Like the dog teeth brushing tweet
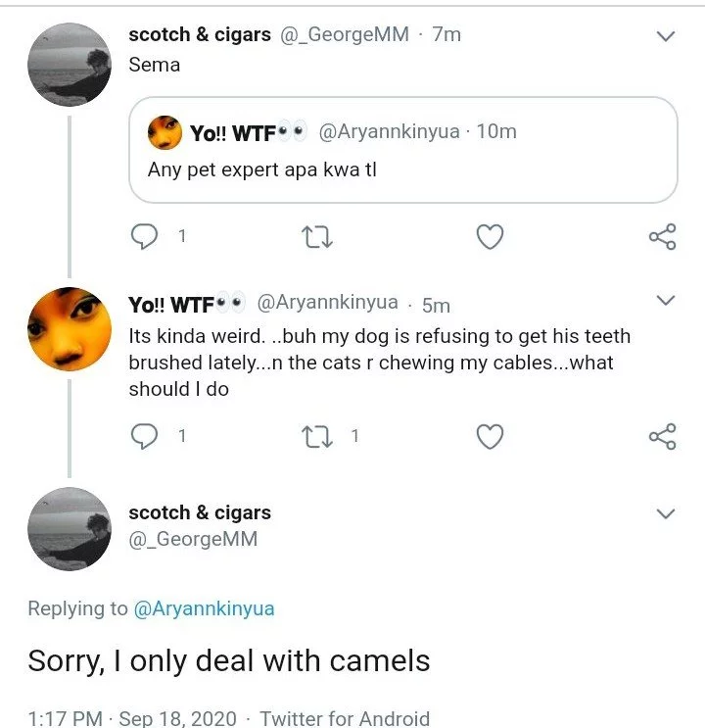The width and height of the screenshot is (705, 728). click(x=491, y=437)
